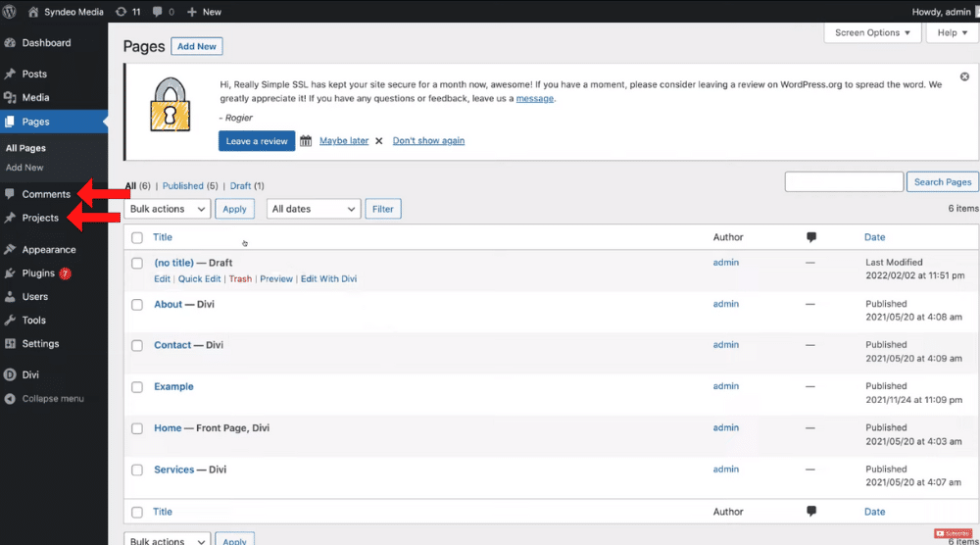
Task: Check the box for Services page
Action: pyautogui.click(x=137, y=470)
